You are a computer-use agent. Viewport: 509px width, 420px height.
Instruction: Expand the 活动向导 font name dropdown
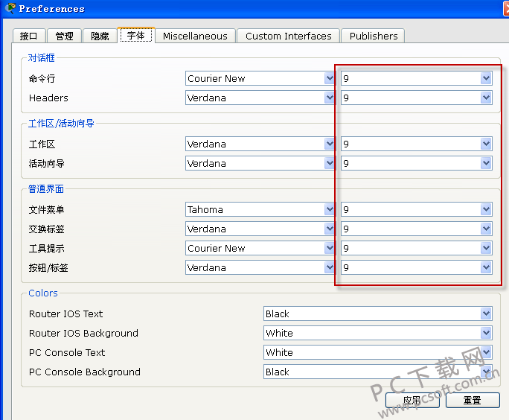click(260, 163)
